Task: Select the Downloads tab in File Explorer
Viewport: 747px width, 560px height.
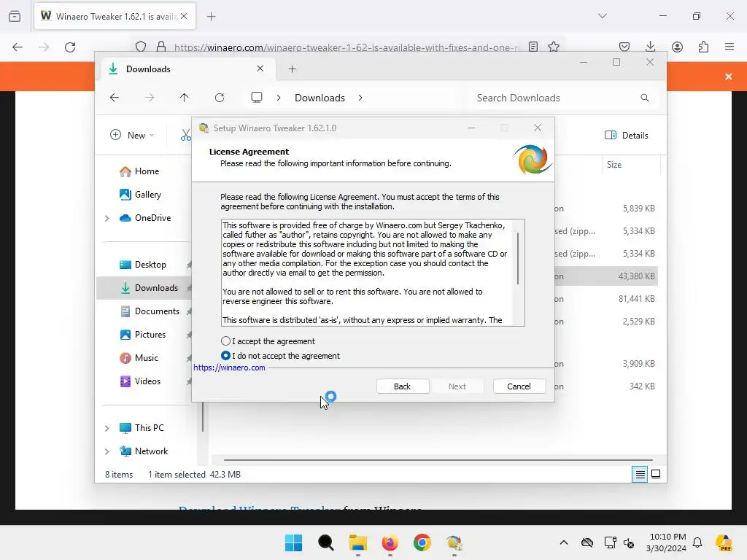Action: click(186, 69)
